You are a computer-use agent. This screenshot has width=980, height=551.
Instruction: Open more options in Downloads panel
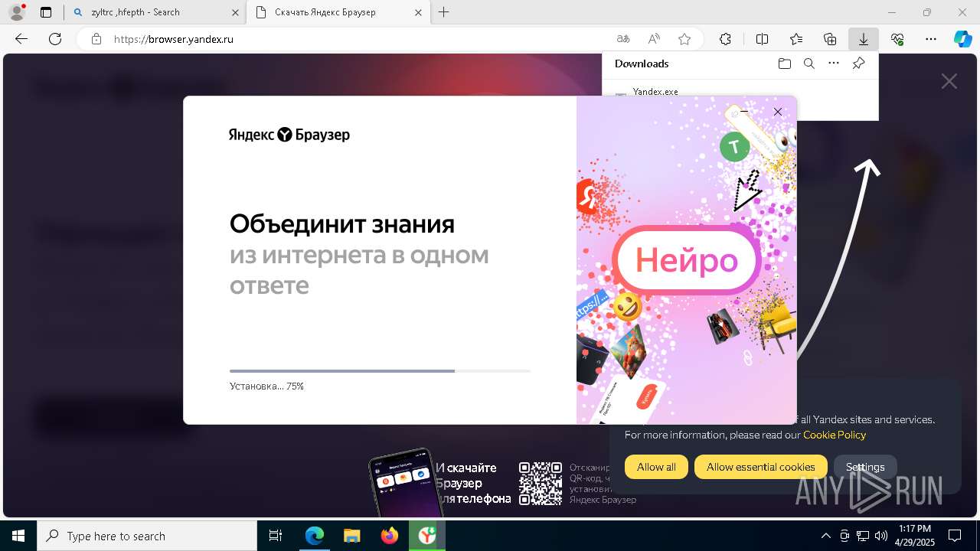point(834,64)
